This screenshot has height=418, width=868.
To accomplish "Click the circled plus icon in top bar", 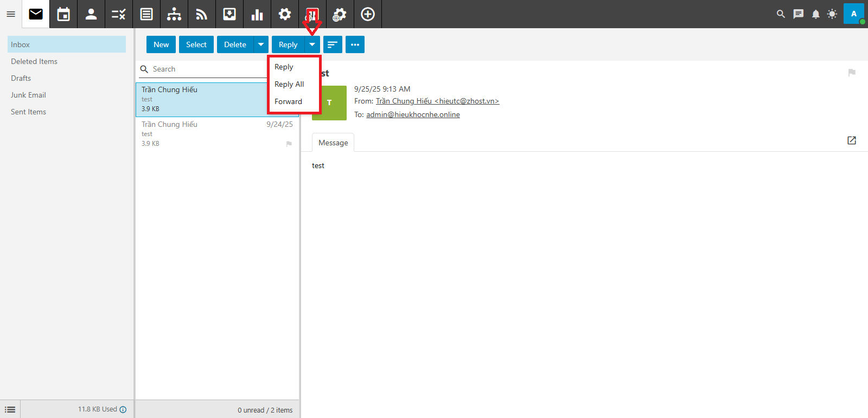I will [x=368, y=14].
